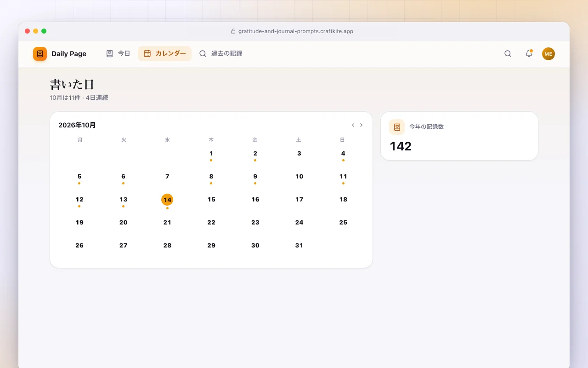This screenshot has height=368, width=588.
Task: Click the 142 record count
Action: coord(401,146)
